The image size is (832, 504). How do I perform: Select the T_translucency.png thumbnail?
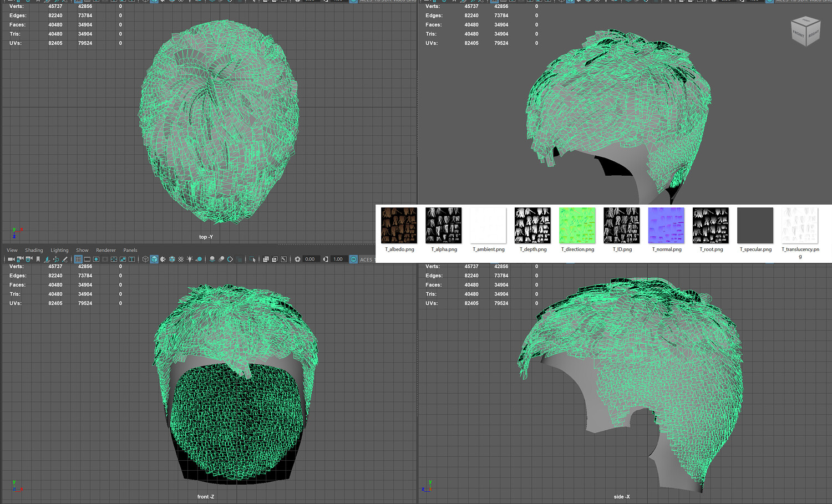pyautogui.click(x=800, y=226)
